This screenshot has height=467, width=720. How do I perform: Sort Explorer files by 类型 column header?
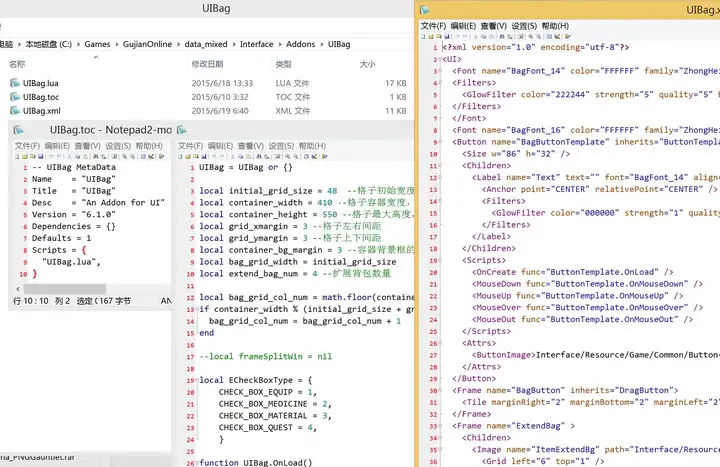pyautogui.click(x=283, y=64)
